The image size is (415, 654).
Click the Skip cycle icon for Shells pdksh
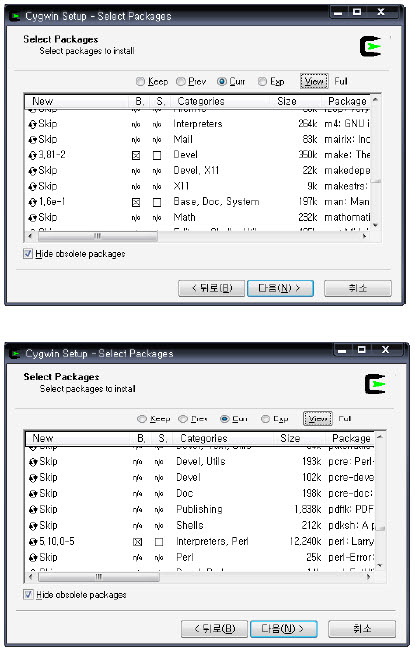(33, 526)
